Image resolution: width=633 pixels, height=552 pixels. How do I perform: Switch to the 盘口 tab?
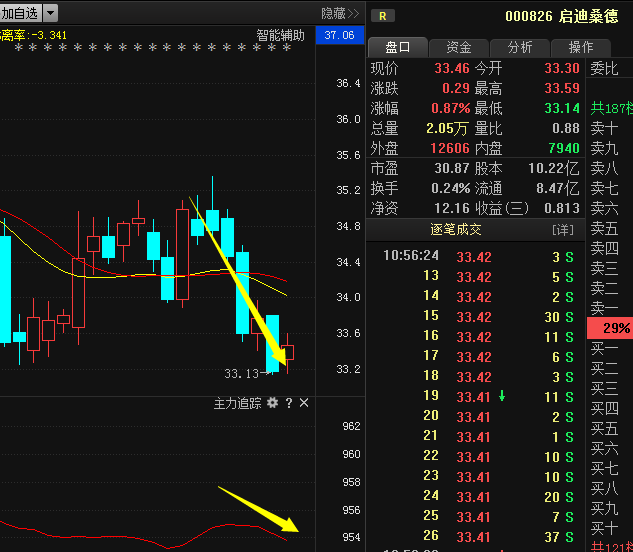click(x=398, y=47)
